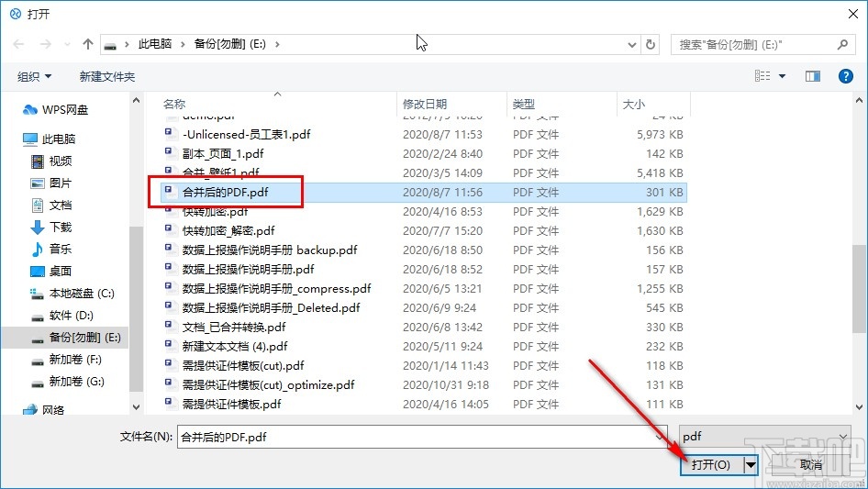Click file list scrollbar up arrow
The width and height of the screenshot is (868, 489).
pyautogui.click(x=859, y=100)
